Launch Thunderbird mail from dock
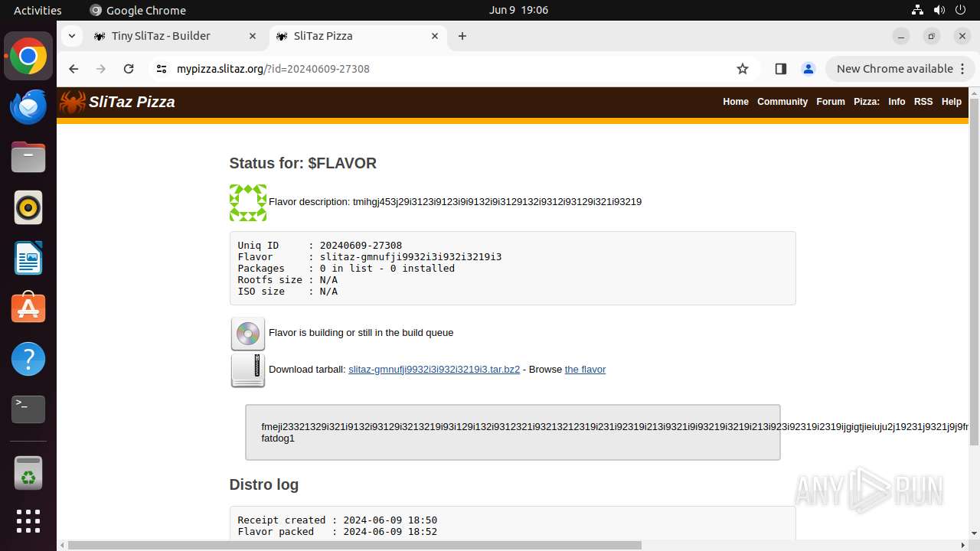The width and height of the screenshot is (980, 551). coord(28,107)
